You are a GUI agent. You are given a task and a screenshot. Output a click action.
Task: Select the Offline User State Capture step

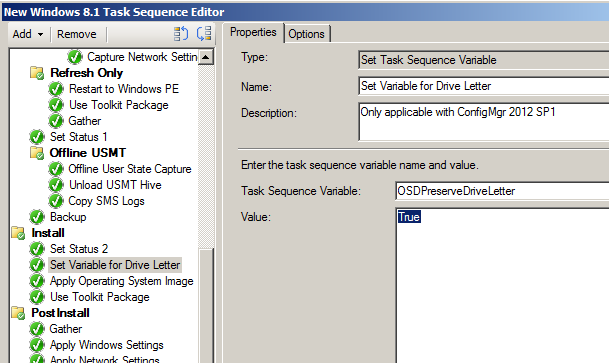[x=130, y=169]
